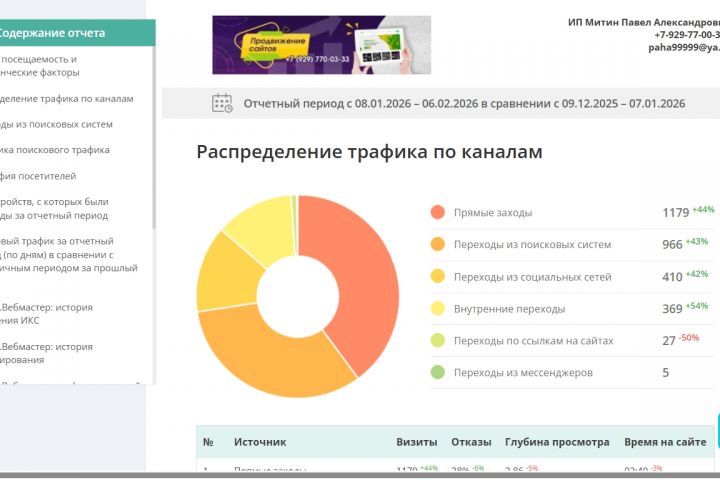Select the 'Переходы из поисковых систем' legend label
The image size is (720, 480).
(532, 244)
